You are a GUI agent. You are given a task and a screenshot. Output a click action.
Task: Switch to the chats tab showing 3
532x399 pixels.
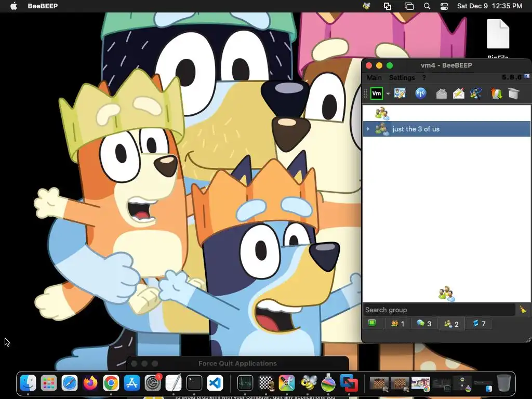pyautogui.click(x=424, y=324)
